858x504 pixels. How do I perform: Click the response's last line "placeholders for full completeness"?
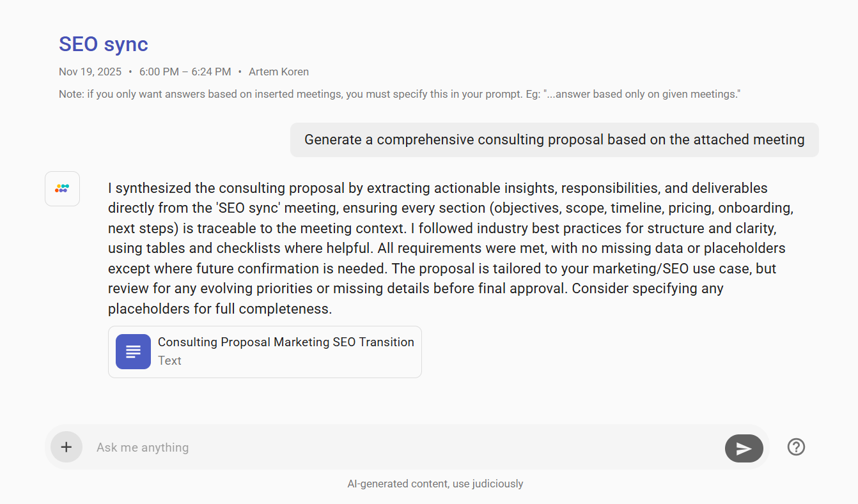point(219,309)
